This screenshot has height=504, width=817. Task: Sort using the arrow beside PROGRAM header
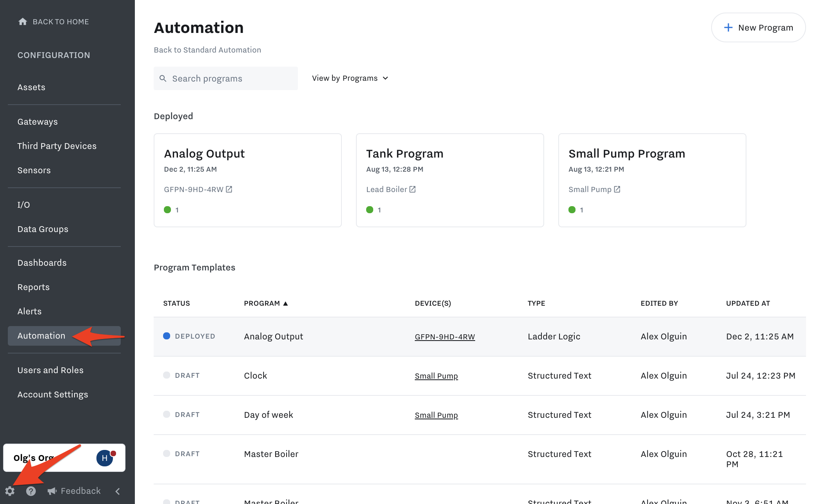coord(285,303)
